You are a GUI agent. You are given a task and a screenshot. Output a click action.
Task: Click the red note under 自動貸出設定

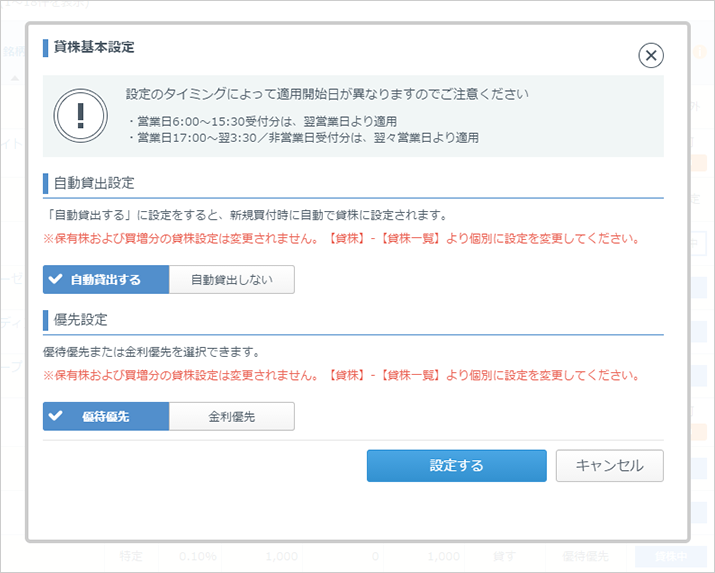coord(340,239)
